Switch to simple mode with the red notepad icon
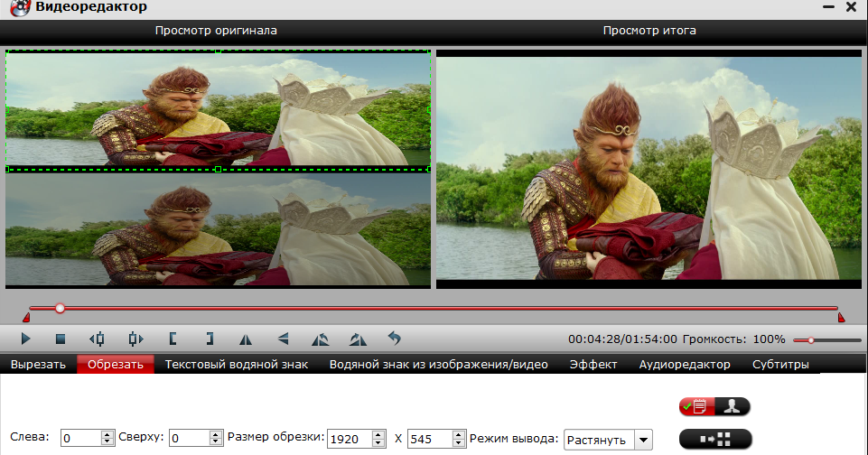868x455 pixels. coord(697,407)
